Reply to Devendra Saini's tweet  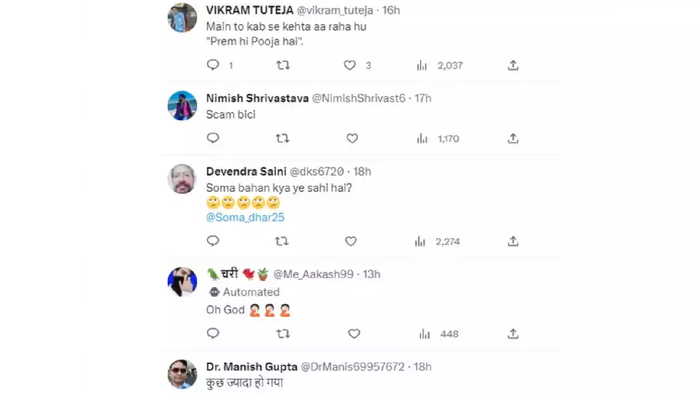213,241
